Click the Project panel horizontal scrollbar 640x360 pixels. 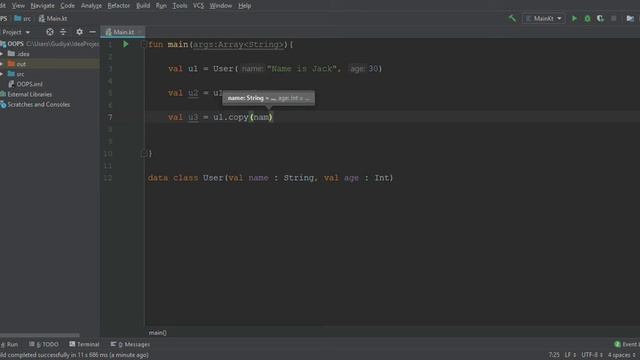(x=40, y=335)
